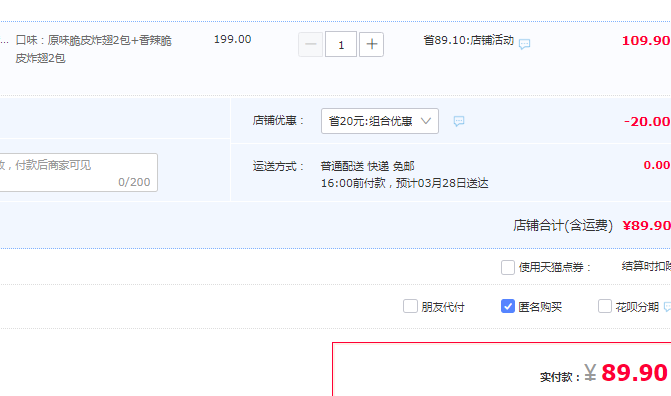Click the 花呗分期 label text
Image resolution: width=671 pixels, height=396 pixels.
[637, 307]
